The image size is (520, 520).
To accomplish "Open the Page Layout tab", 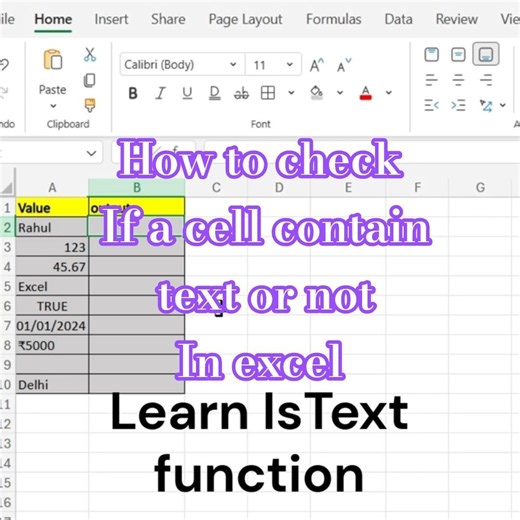I will click(x=245, y=19).
